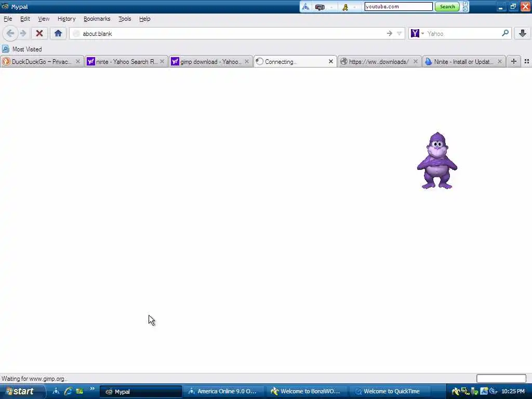This screenshot has height=399, width=532.
Task: Click network computers tray icon
Action: tap(465, 392)
